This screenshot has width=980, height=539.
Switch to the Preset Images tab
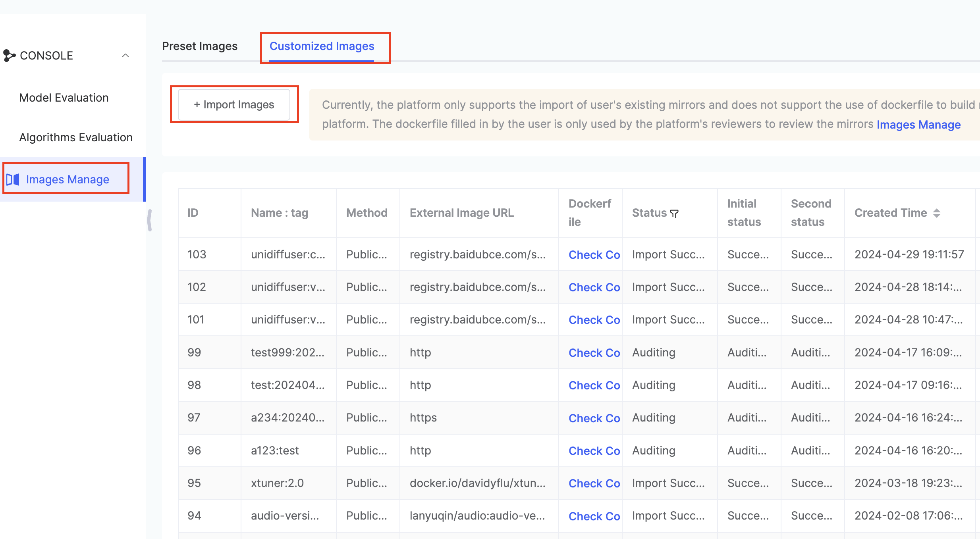point(200,46)
